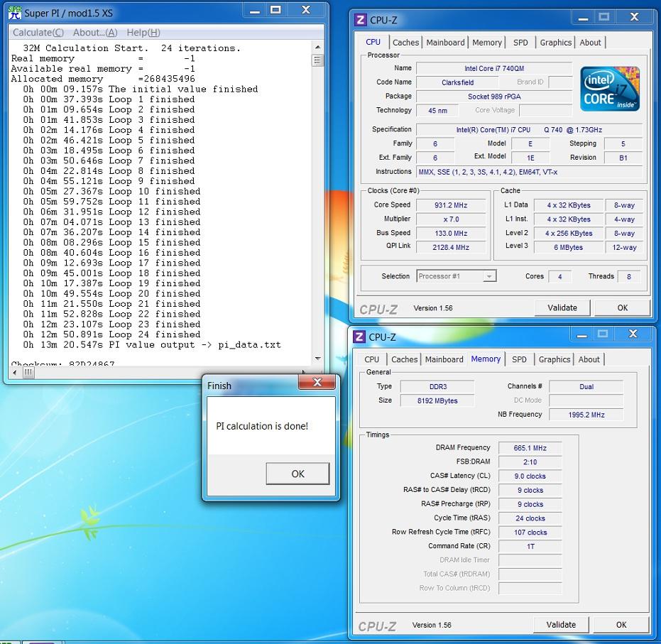Open About tab in the top CPU-Z window

pos(590,43)
